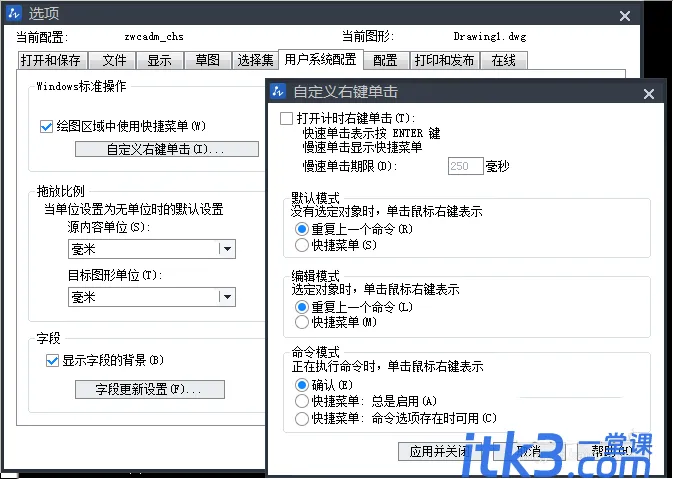Click the 帮助 button
This screenshot has width=673, height=479.
click(612, 452)
